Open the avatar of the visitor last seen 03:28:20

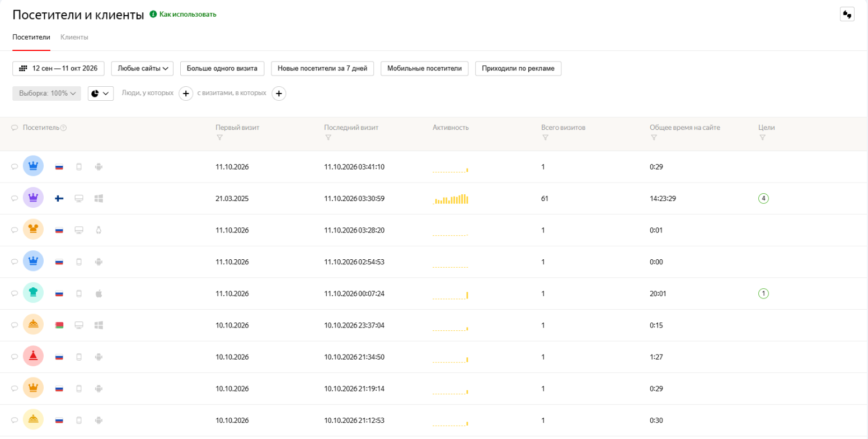coord(34,230)
